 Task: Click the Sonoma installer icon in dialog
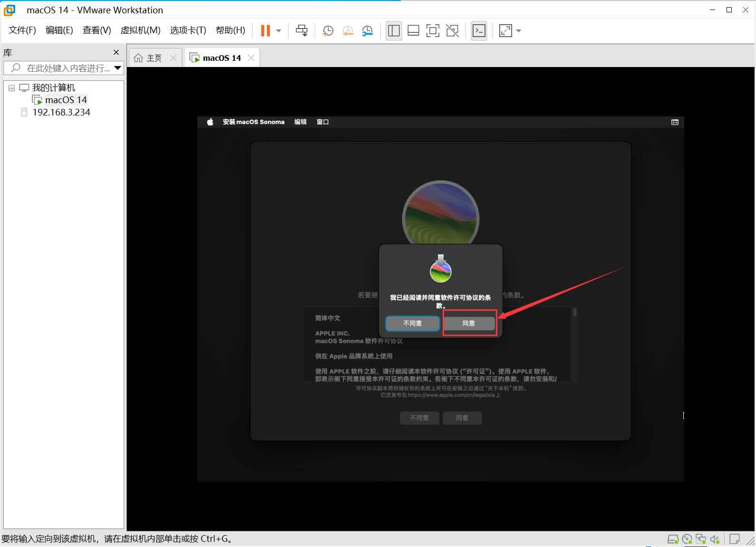tap(441, 269)
